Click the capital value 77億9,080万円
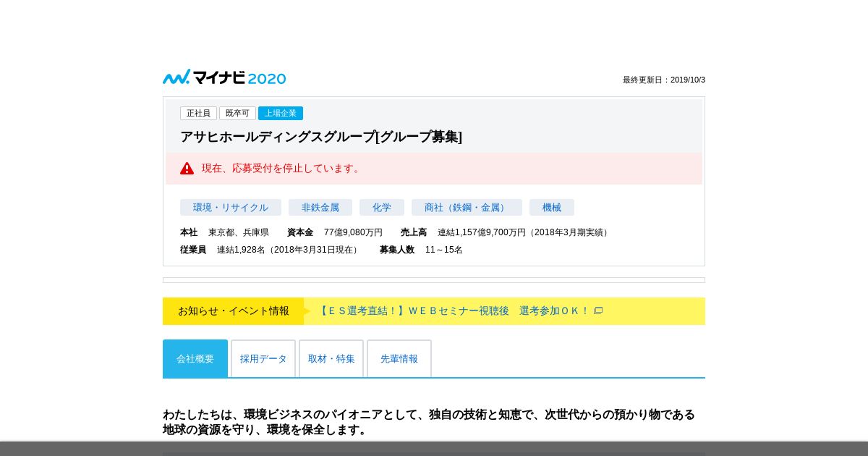The image size is (868, 456). click(353, 232)
